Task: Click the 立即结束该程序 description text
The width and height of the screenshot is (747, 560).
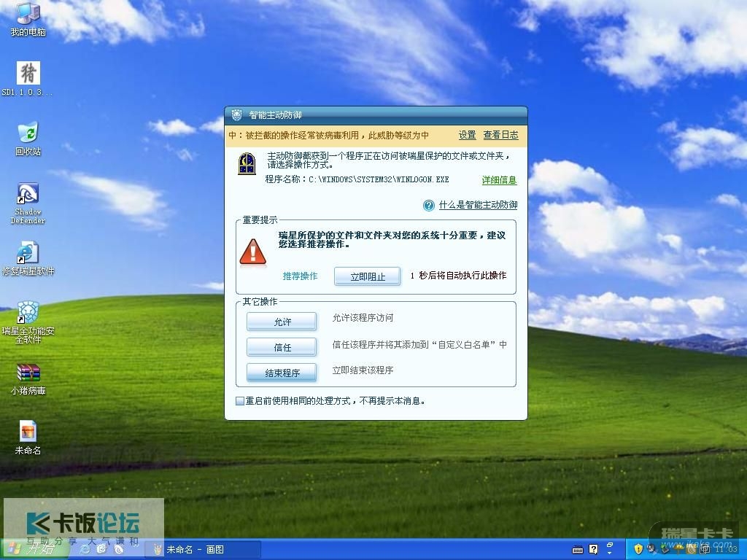Action: tap(363, 370)
